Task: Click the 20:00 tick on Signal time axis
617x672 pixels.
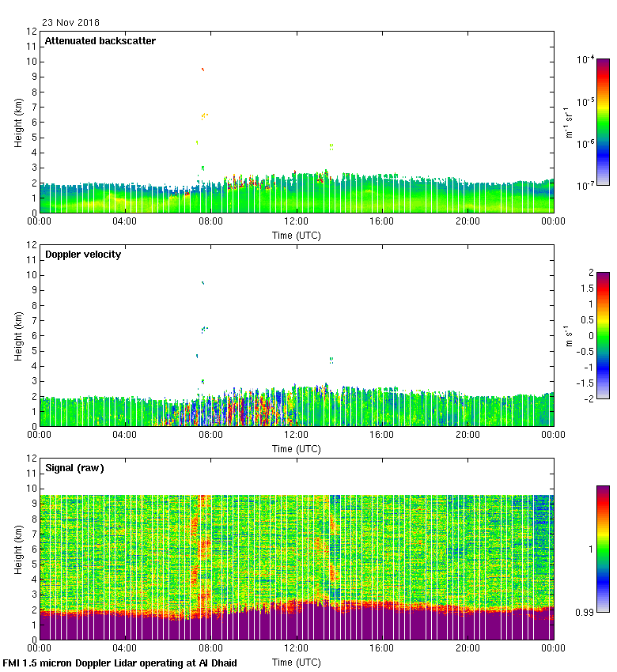Action: coord(467,648)
